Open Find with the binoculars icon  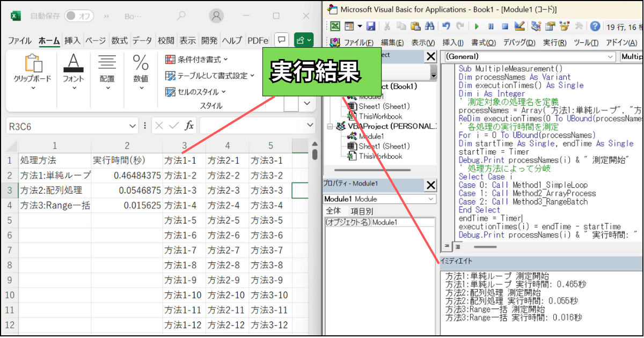tap(429, 26)
